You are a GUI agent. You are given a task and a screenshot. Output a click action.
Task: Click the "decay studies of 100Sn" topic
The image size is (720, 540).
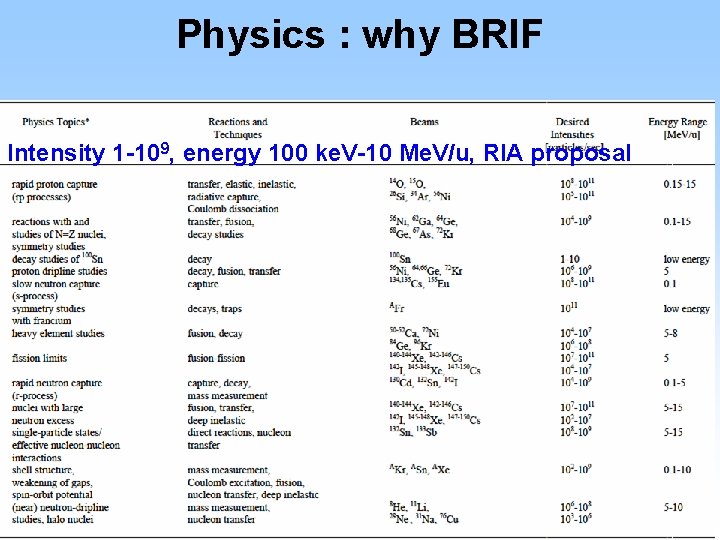tap(57, 259)
